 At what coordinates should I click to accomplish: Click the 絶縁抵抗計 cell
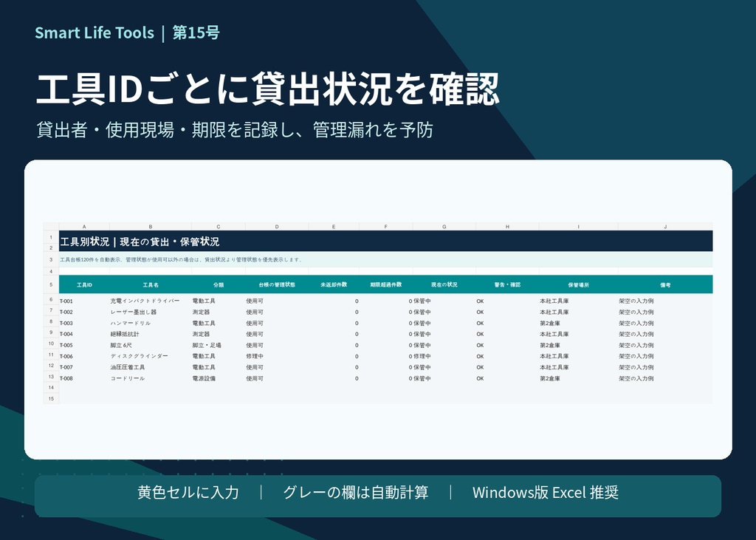point(151,334)
